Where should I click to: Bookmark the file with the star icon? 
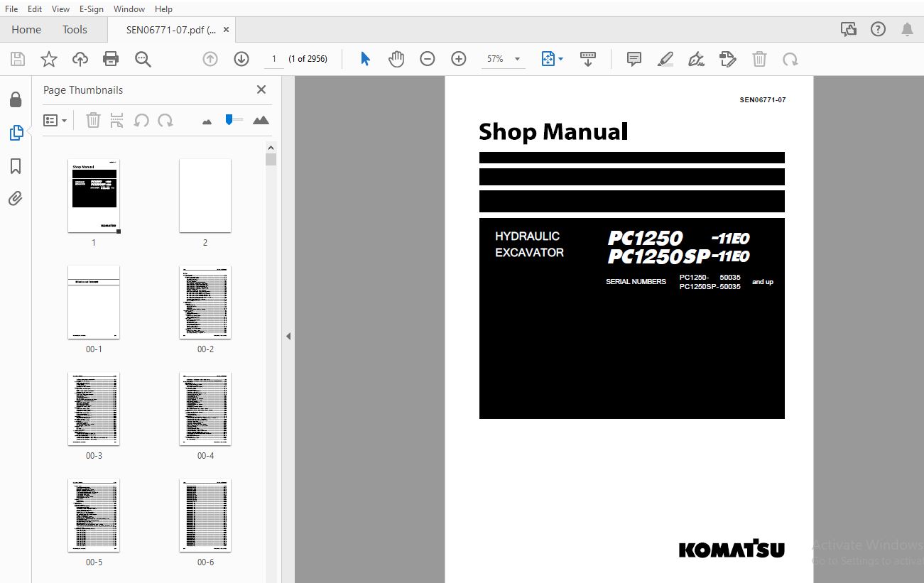(48, 59)
